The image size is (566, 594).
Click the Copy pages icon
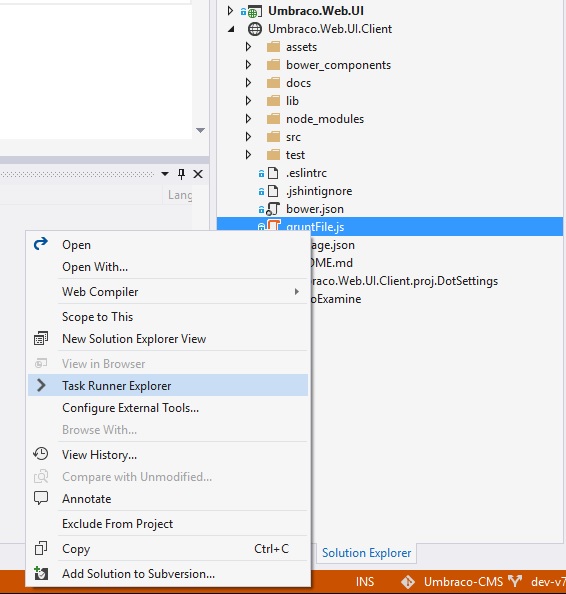(41, 548)
